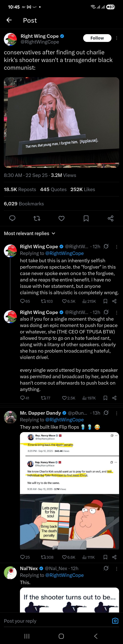Tap repost icon under the main post
This screenshot has width=123, height=644.
(37, 218)
